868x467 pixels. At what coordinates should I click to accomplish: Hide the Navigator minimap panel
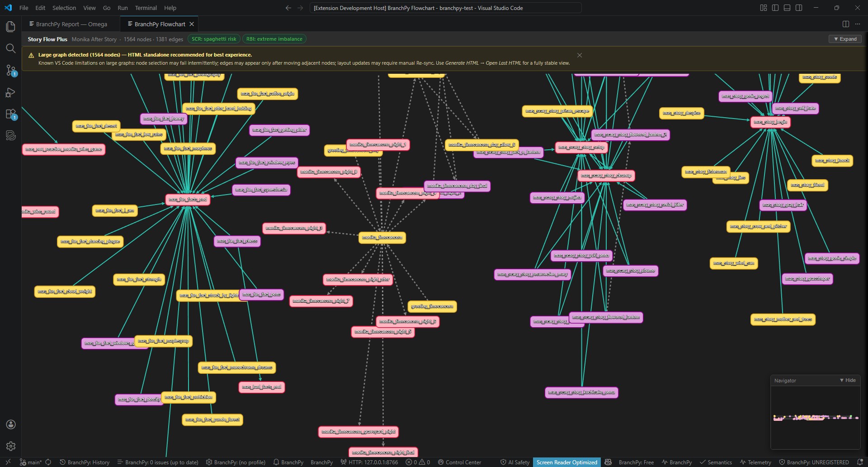[x=848, y=380]
